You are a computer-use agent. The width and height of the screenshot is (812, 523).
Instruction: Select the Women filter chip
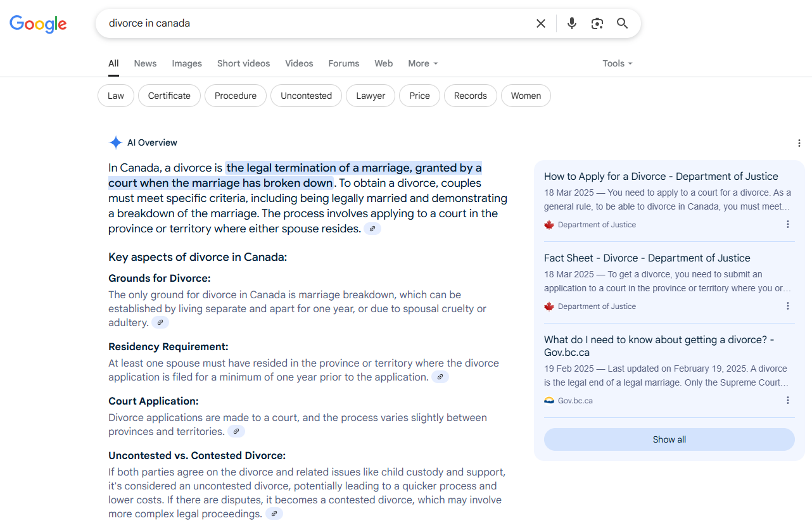click(526, 96)
